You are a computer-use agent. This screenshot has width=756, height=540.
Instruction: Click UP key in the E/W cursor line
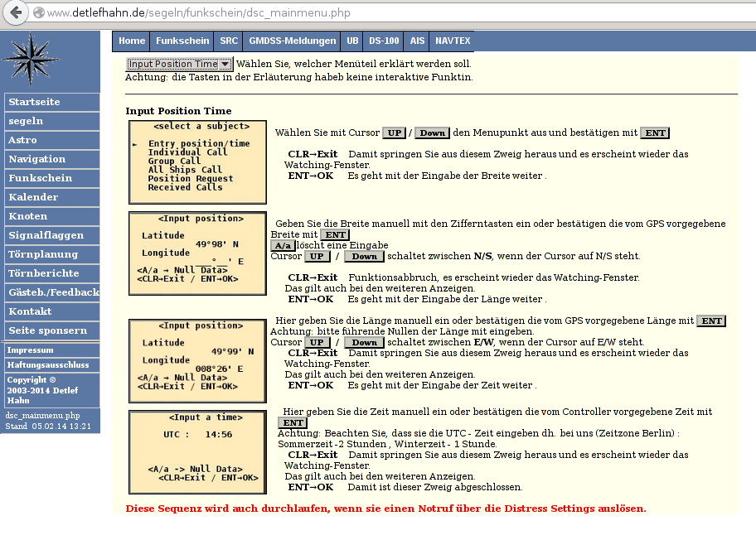317,343
